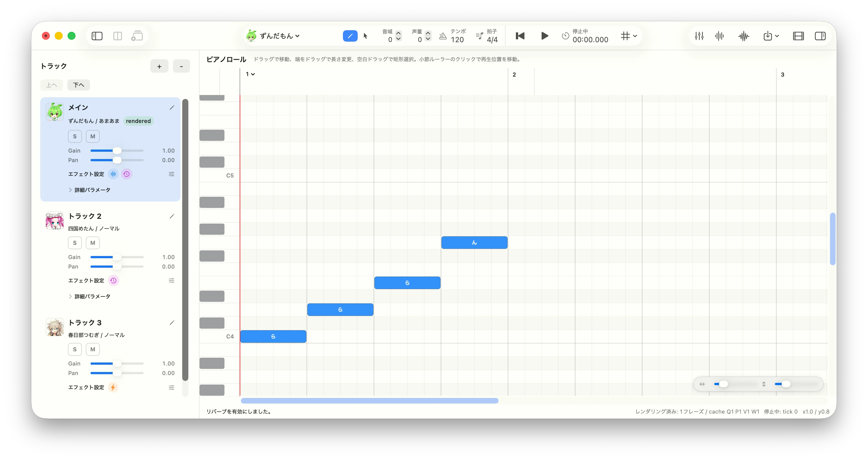Click the トラック 3 Pan slider
The height and width of the screenshot is (460, 868).
pyautogui.click(x=117, y=373)
